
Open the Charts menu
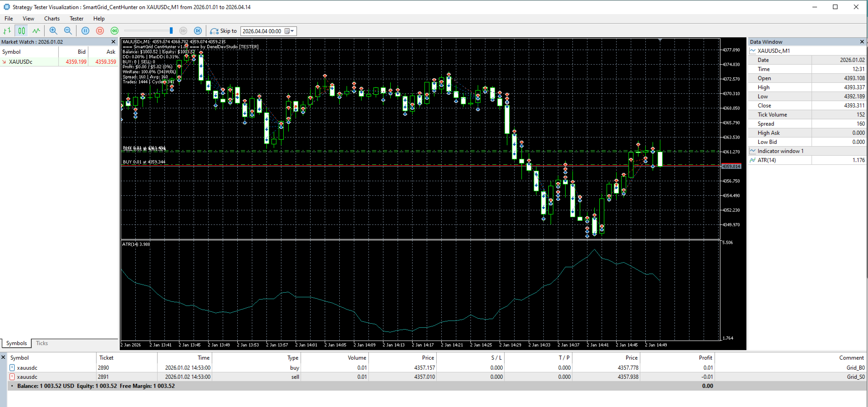coord(52,19)
